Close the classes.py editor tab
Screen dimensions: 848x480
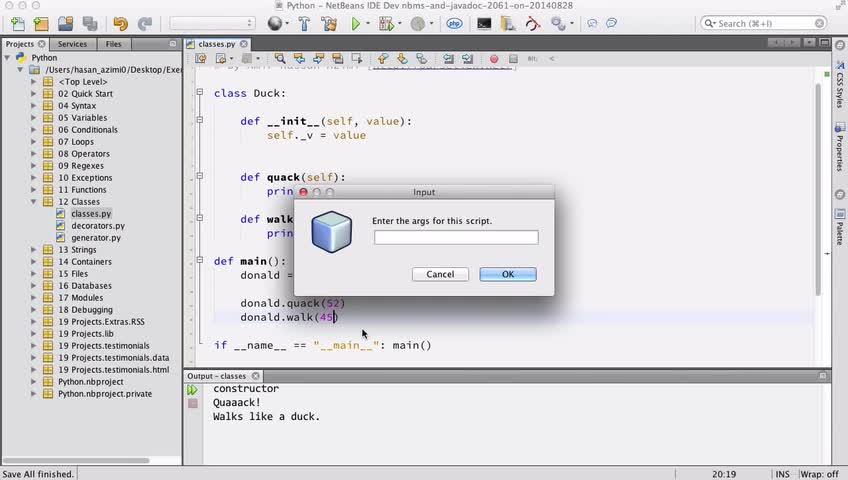click(244, 44)
